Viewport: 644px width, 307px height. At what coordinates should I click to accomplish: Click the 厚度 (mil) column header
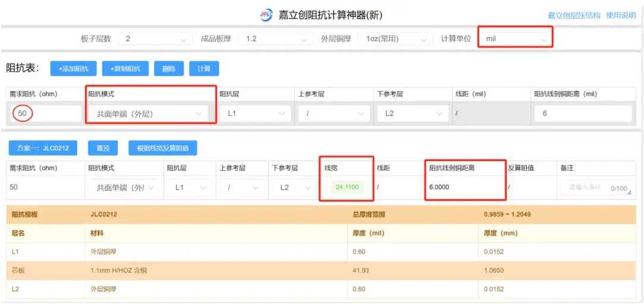(368, 233)
